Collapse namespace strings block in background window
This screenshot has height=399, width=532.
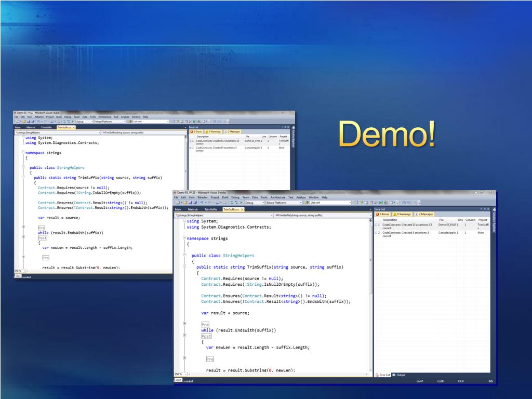point(23,152)
